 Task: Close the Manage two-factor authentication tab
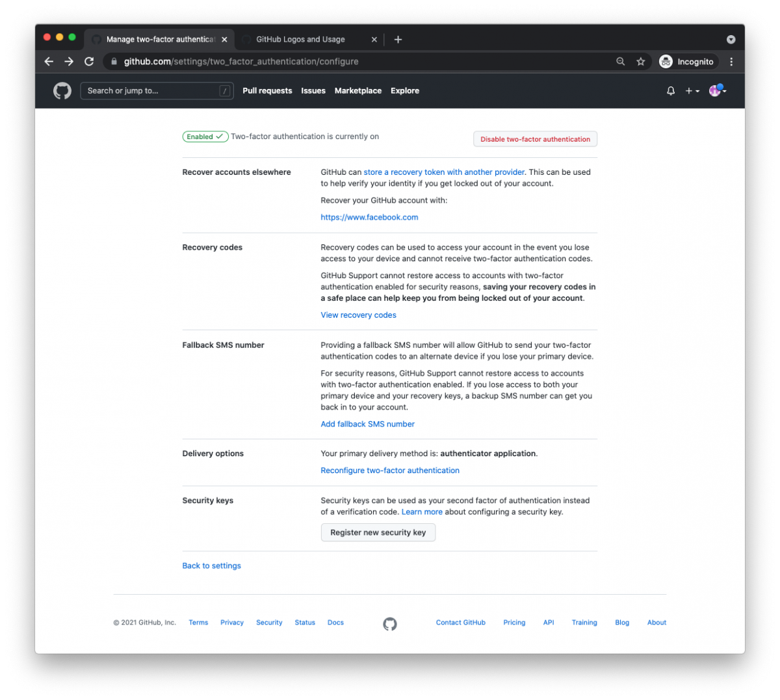click(x=224, y=40)
